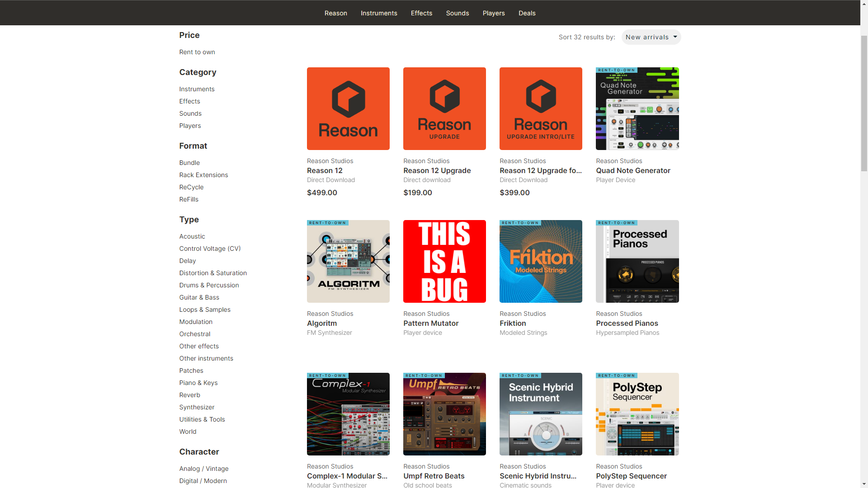Filter by Digital / Modern character
868x488 pixels.
[x=203, y=481]
